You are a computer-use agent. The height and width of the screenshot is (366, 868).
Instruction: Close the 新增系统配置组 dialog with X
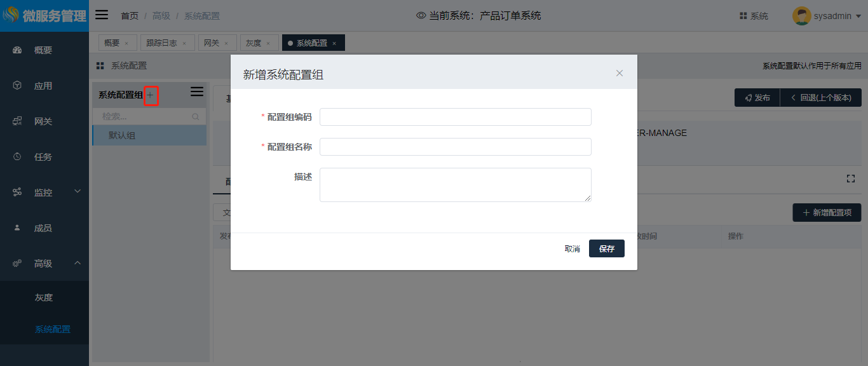click(x=620, y=73)
